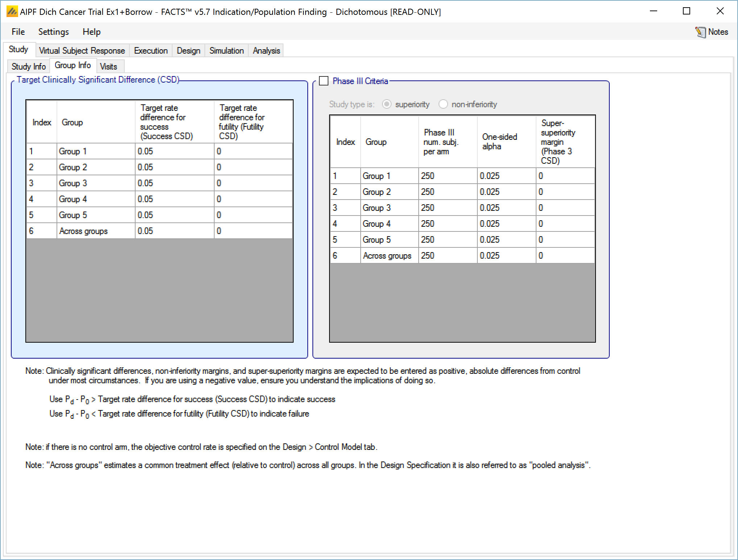The width and height of the screenshot is (738, 560).
Task: Click Group 5 One-sided alpha cell
Action: [506, 240]
